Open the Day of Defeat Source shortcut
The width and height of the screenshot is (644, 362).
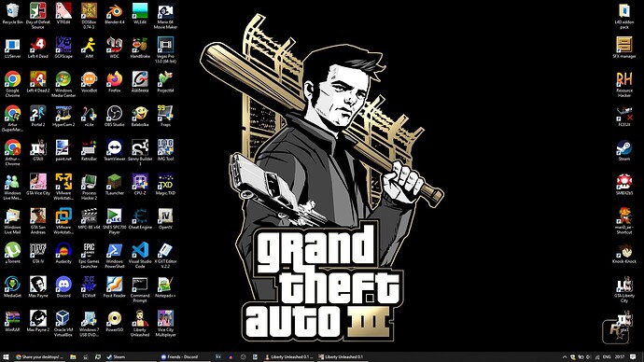pyautogui.click(x=37, y=16)
